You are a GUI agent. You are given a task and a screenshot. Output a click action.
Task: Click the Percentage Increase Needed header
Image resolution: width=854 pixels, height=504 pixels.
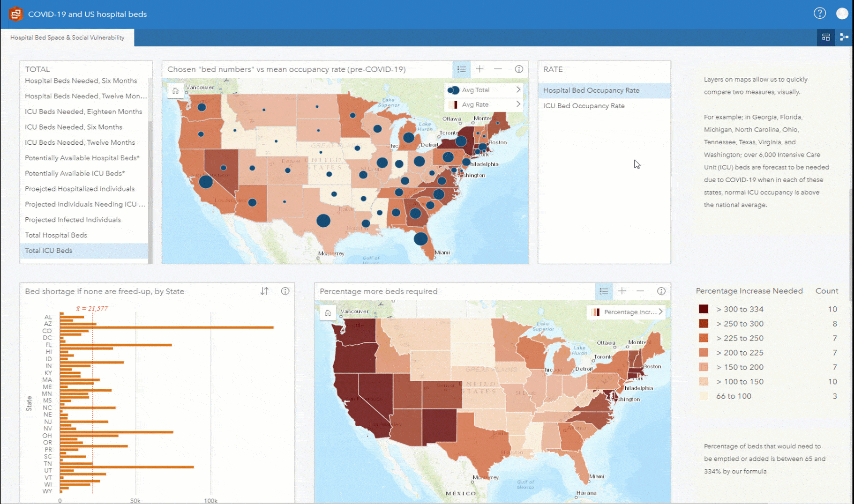749,291
